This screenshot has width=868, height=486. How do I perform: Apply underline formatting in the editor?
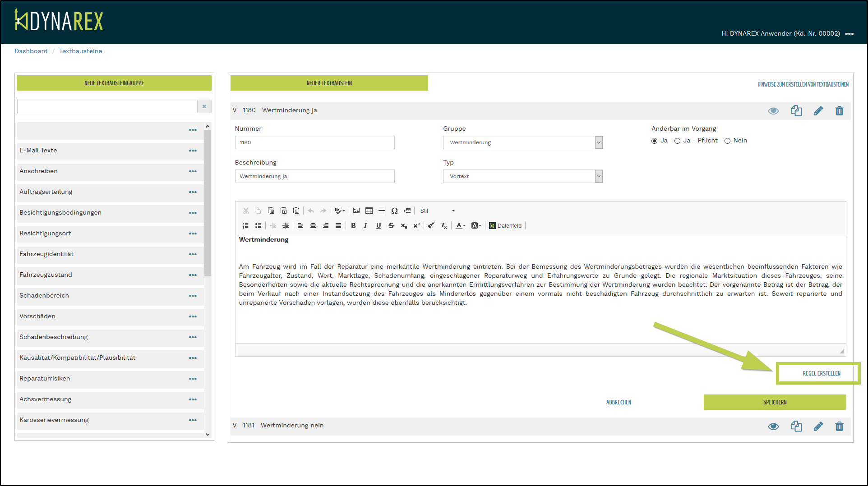coord(379,225)
